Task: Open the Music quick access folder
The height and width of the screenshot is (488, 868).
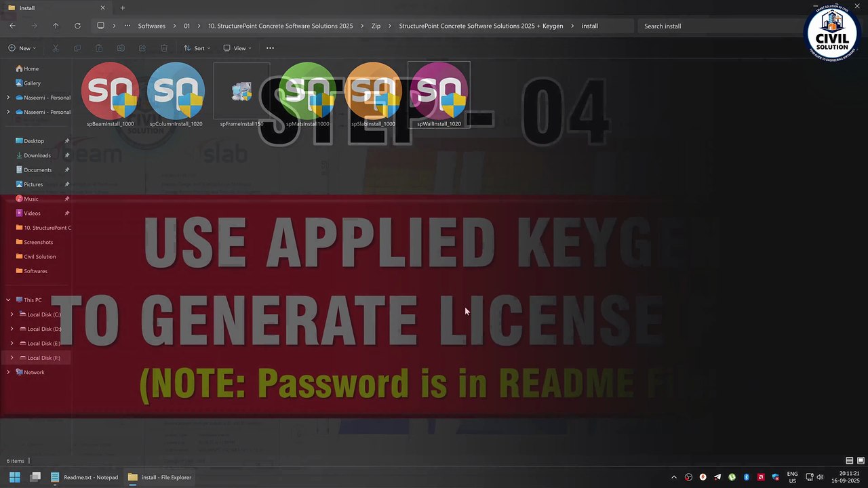Action: 31,199
